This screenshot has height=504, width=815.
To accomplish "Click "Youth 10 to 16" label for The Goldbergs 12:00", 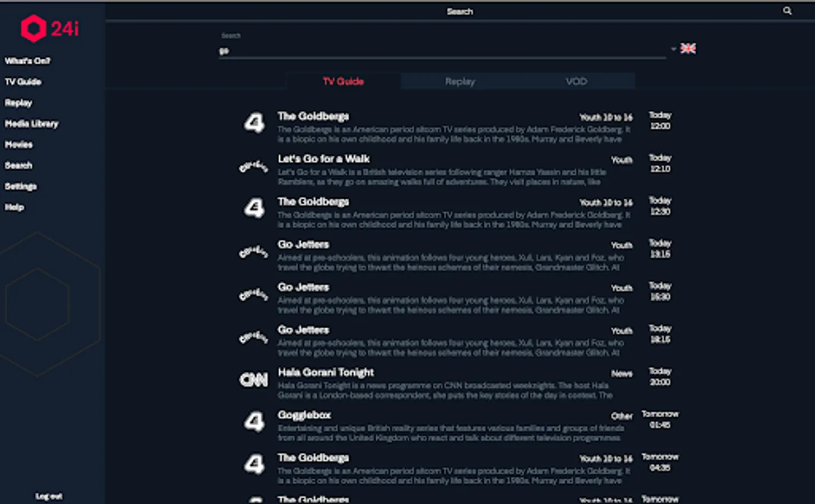I will [606, 118].
